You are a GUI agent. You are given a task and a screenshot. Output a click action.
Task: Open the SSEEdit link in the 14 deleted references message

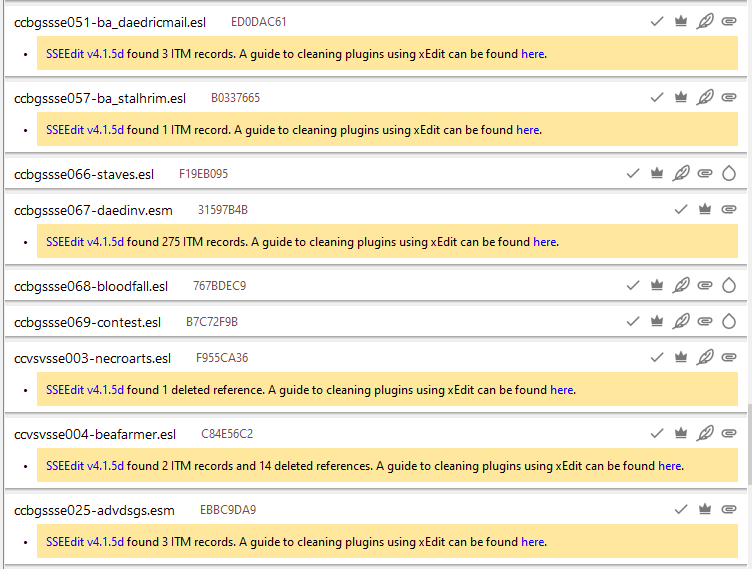pyautogui.click(x=85, y=466)
